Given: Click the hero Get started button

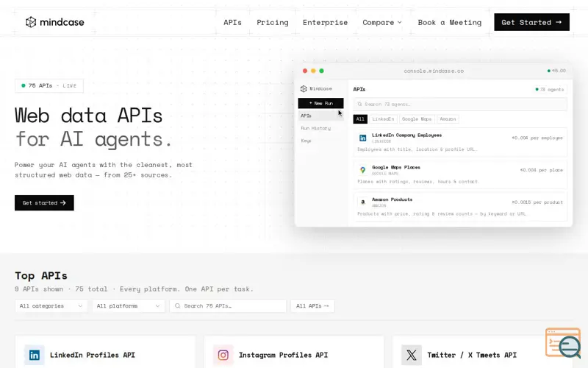Looking at the screenshot, I should [x=44, y=203].
